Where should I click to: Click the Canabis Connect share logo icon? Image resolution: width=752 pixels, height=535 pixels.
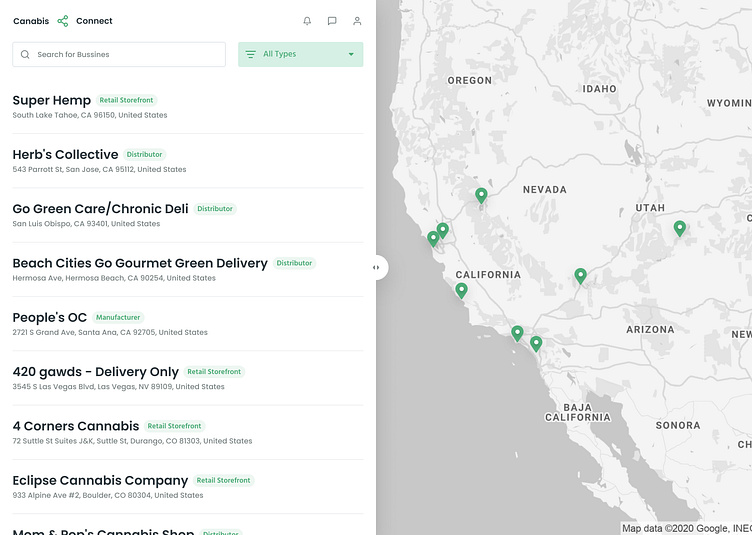[x=63, y=21]
